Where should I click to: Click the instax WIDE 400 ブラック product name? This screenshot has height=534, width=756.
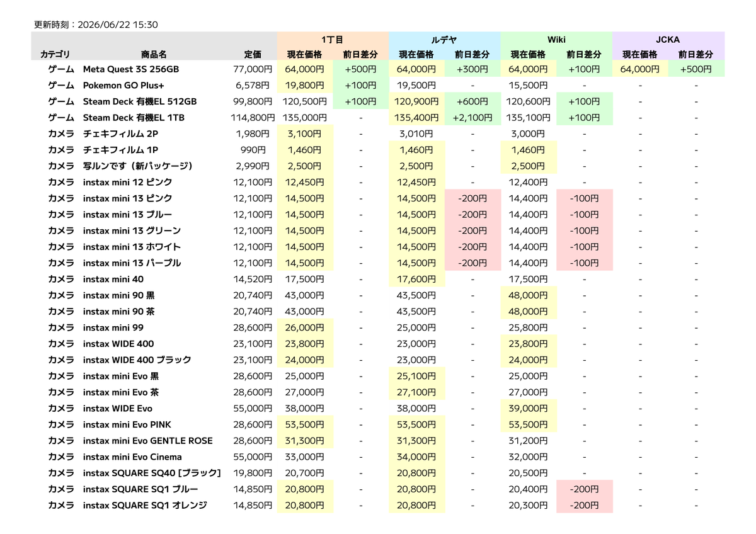click(137, 360)
